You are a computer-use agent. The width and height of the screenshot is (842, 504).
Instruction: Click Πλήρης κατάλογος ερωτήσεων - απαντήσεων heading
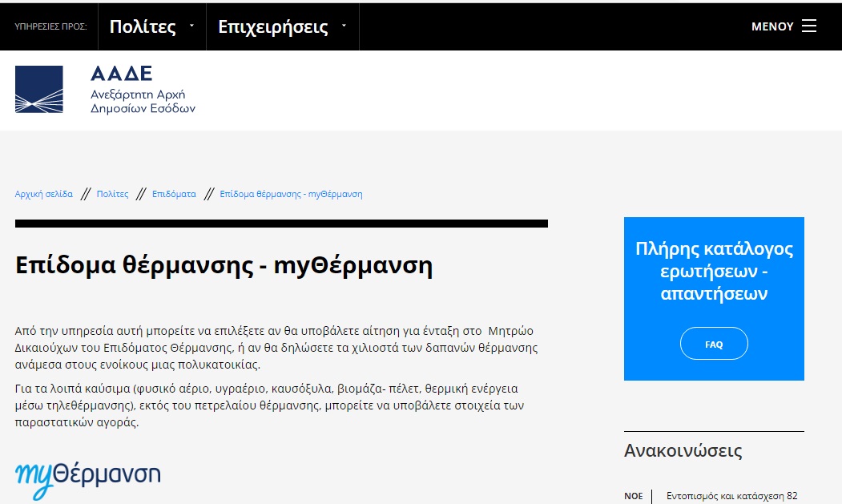[x=714, y=272]
